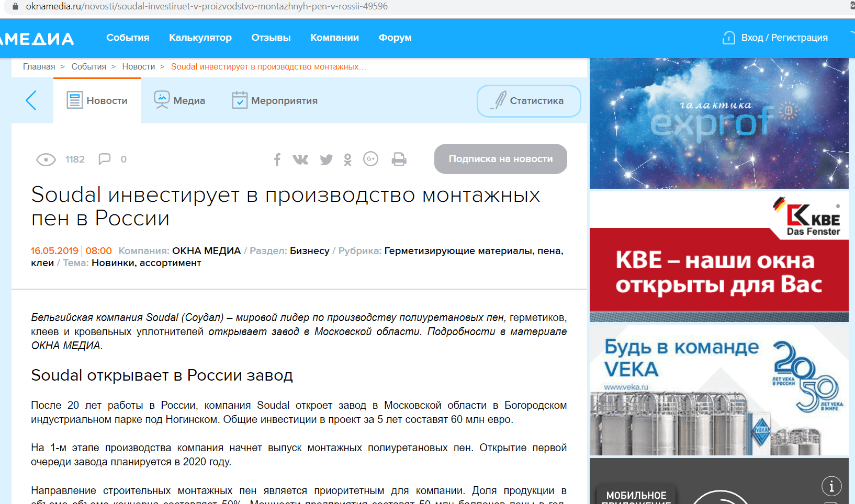Print the article with printer icon

pos(399,159)
